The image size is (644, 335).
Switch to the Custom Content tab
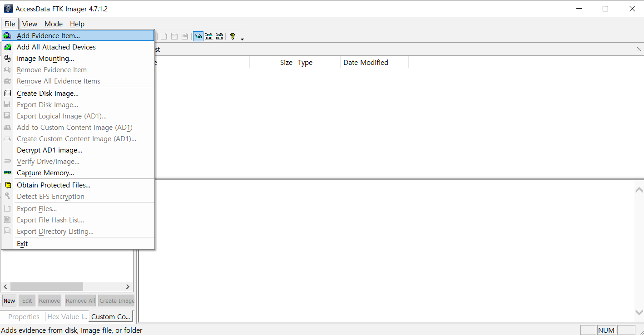111,317
